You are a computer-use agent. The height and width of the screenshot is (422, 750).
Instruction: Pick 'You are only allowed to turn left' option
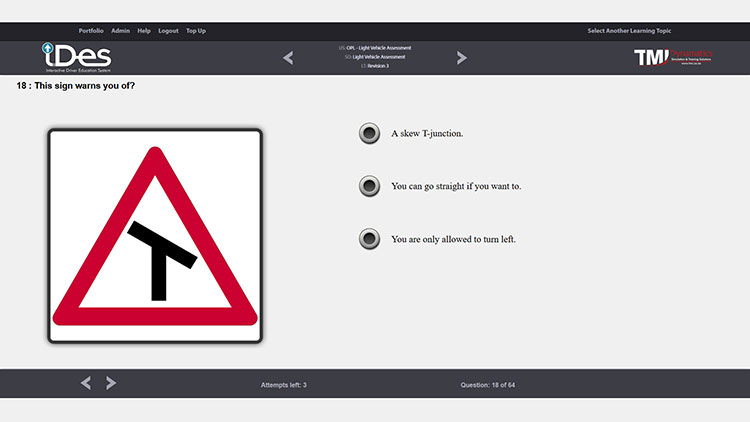pos(369,239)
